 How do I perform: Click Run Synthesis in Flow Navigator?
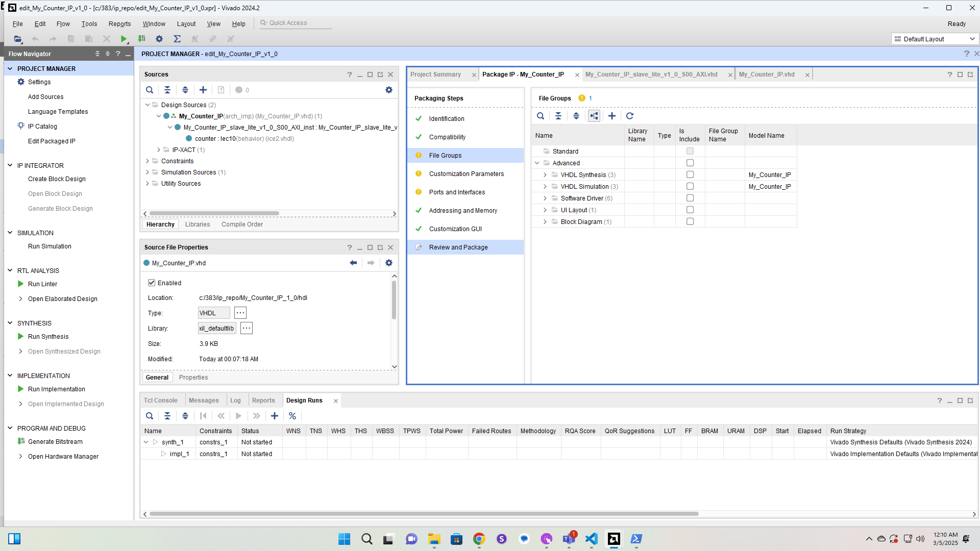click(48, 337)
